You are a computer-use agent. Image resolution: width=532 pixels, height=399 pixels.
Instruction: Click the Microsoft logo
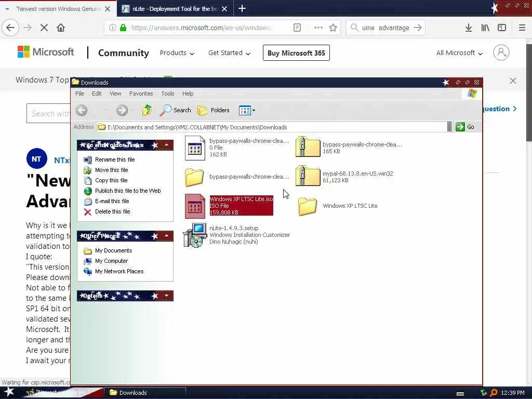click(x=46, y=52)
